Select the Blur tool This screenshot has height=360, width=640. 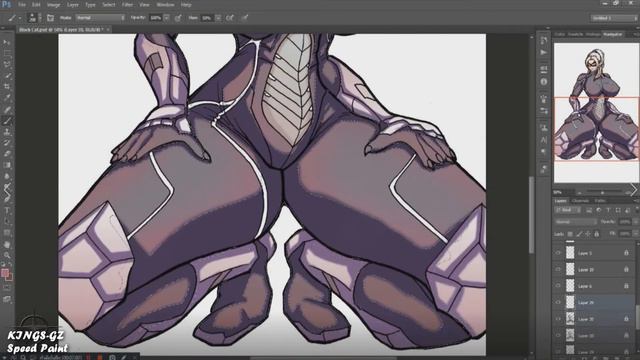[x=7, y=176]
